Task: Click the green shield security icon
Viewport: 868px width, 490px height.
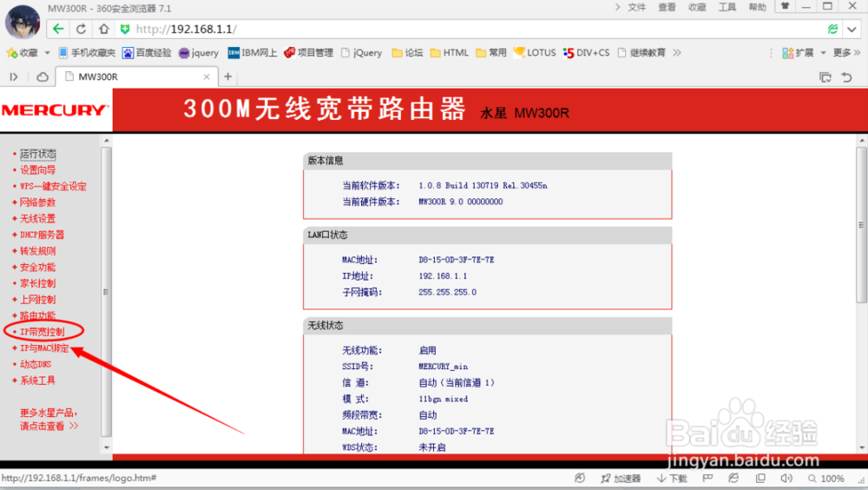Action: coord(125,29)
